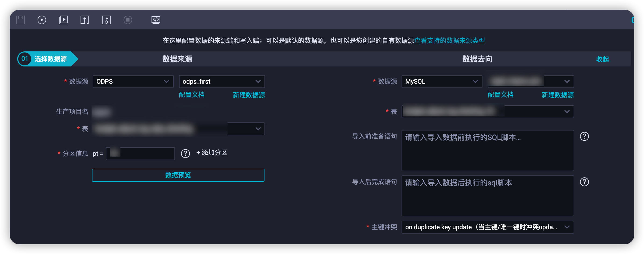The width and height of the screenshot is (644, 254).
Task: Click the pt partition value input field
Action: tap(140, 153)
